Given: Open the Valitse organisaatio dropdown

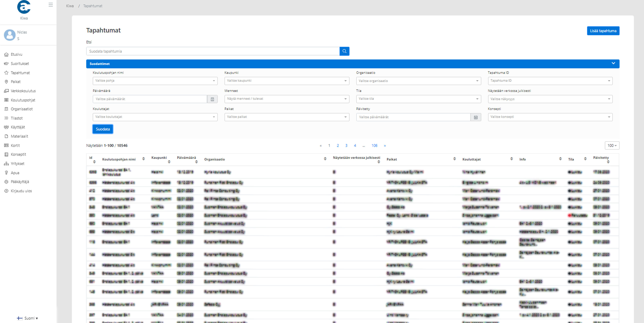Looking at the screenshot, I should (x=418, y=81).
